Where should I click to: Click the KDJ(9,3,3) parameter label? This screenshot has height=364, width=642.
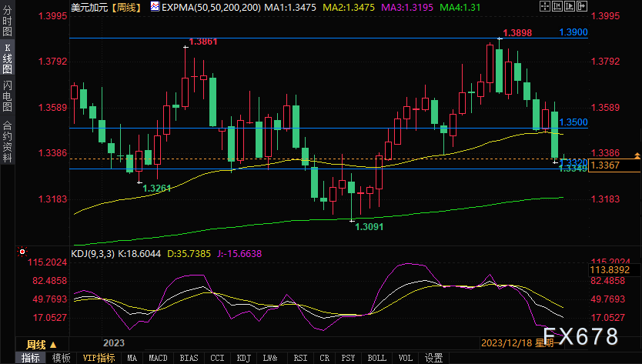93,254
